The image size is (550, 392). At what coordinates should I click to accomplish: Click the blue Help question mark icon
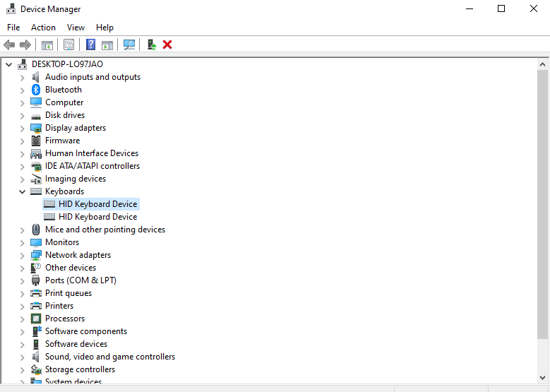point(90,44)
